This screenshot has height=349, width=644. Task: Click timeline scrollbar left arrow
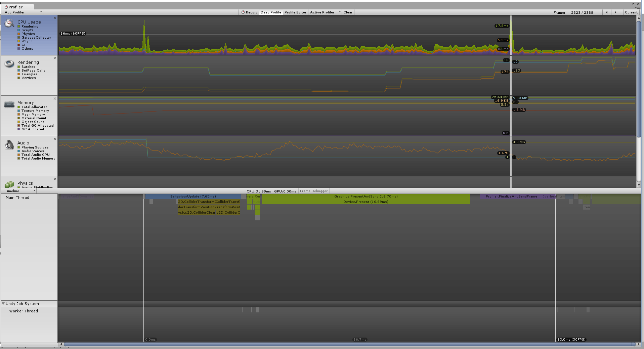(x=61, y=344)
